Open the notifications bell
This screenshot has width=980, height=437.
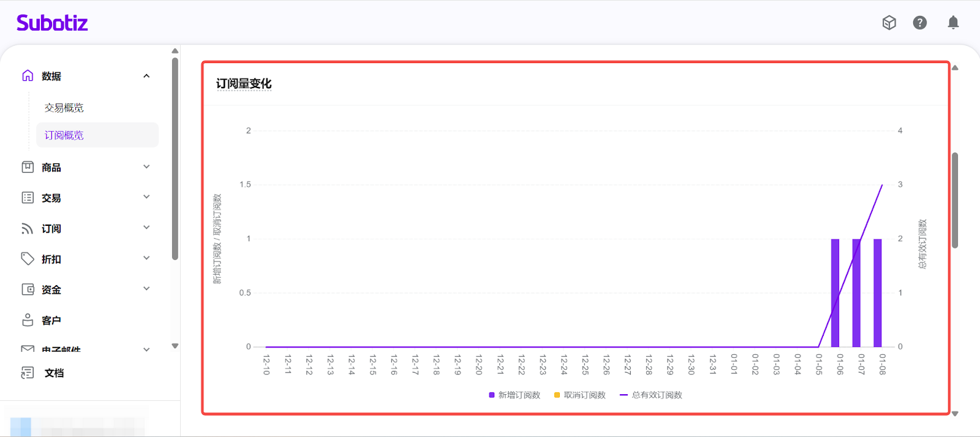point(952,23)
